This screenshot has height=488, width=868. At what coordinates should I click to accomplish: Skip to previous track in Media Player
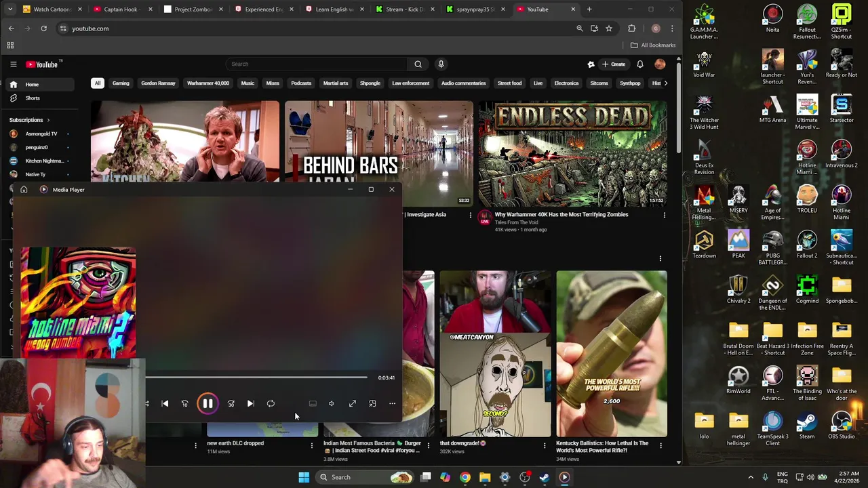click(165, 403)
